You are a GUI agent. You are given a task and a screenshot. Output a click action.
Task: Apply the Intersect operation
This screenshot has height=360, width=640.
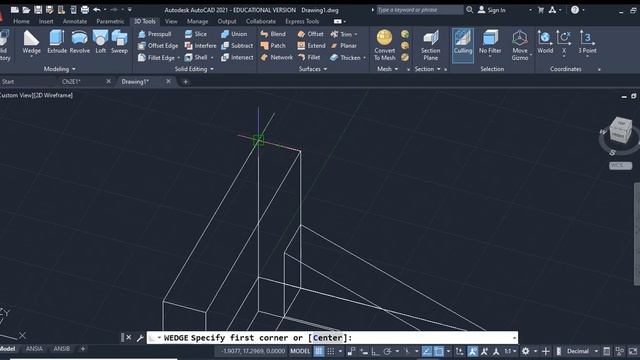[237, 58]
